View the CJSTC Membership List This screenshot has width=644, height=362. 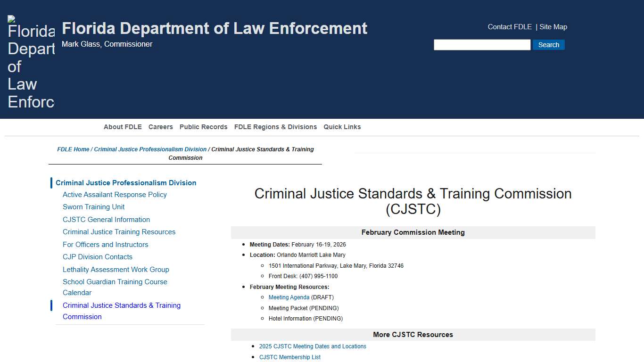[x=289, y=357]
